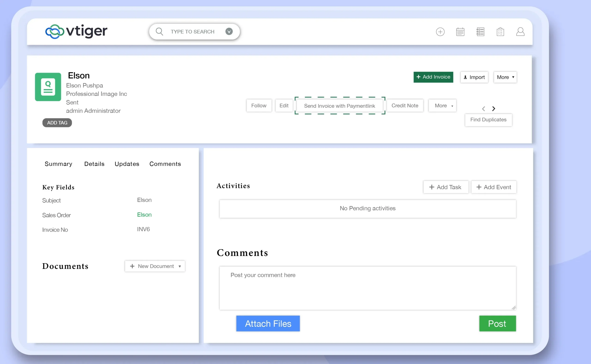
Task: Go to next record arrow
Action: (494, 109)
